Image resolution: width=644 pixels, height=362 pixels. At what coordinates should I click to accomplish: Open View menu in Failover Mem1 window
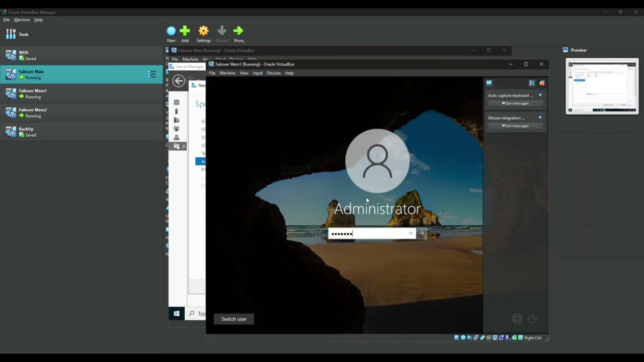(x=244, y=73)
